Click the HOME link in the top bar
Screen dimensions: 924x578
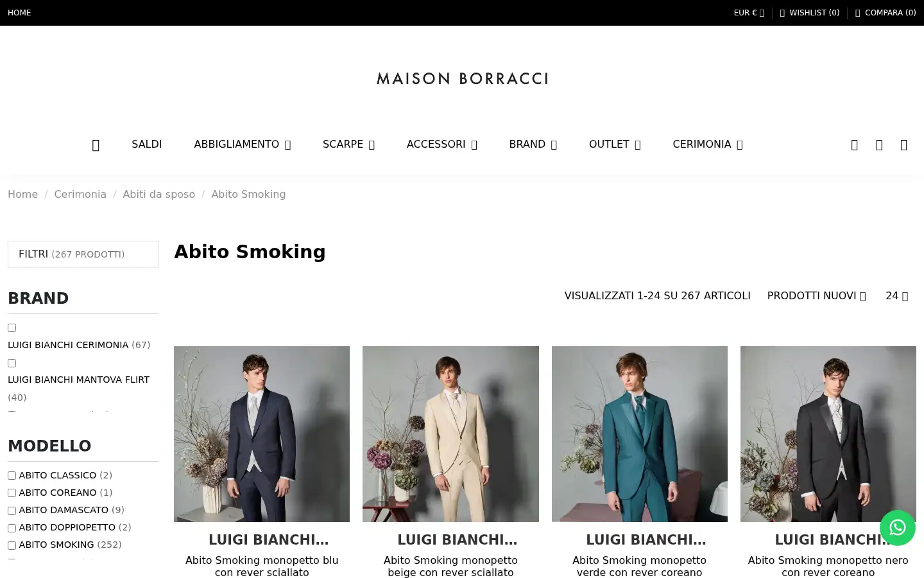tap(19, 13)
